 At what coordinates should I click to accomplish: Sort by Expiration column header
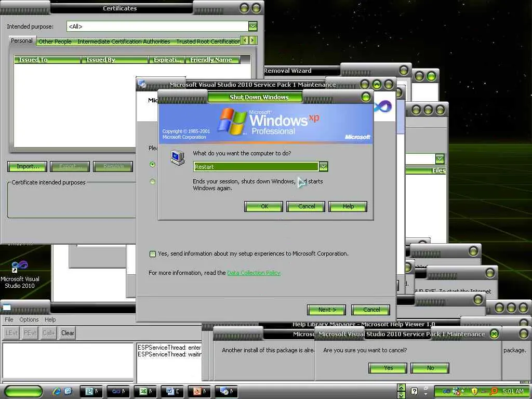tap(167, 60)
